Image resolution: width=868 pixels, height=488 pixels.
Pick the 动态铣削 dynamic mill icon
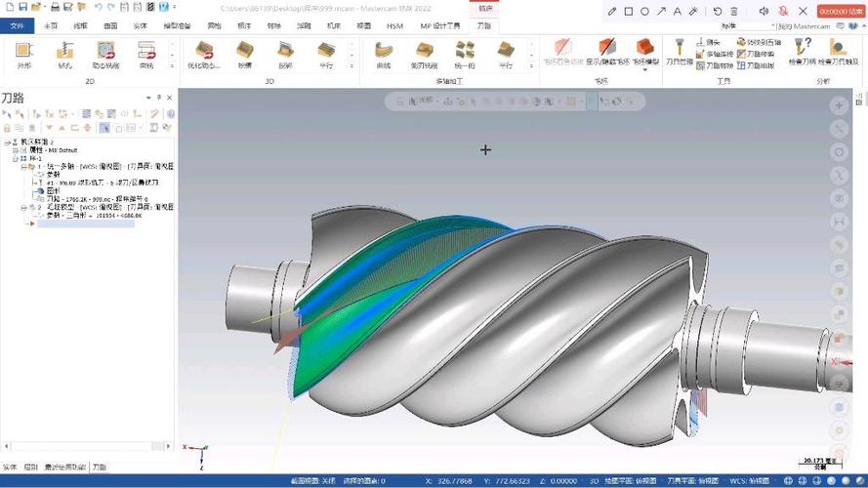(x=105, y=55)
